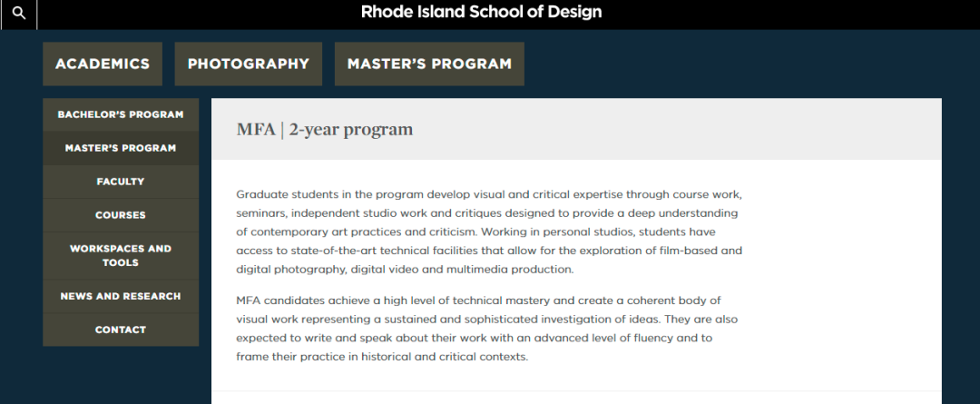980x404 pixels.
Task: Click the paragraph starting "Graduate students in the program"
Action: point(489,232)
